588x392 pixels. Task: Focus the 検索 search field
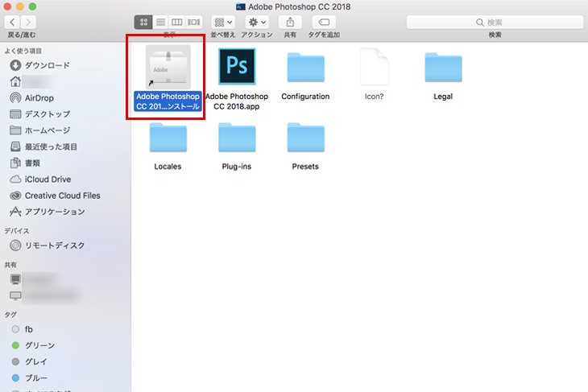495,22
